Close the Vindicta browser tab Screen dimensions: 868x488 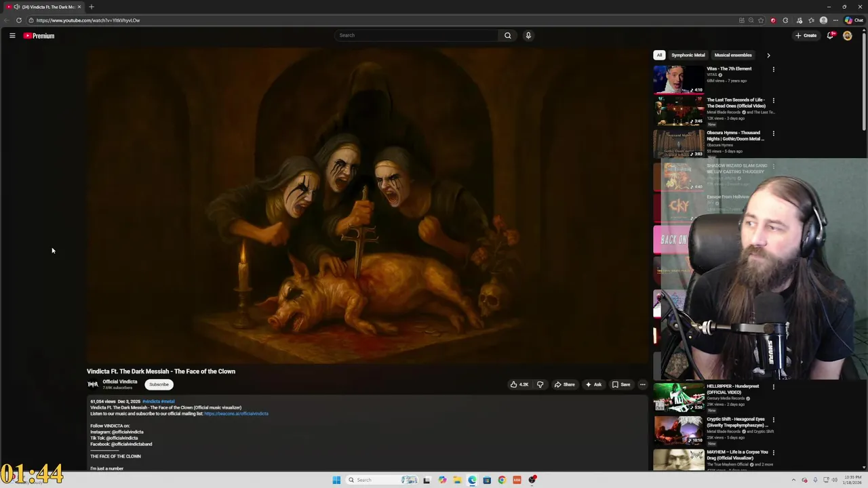tap(79, 7)
